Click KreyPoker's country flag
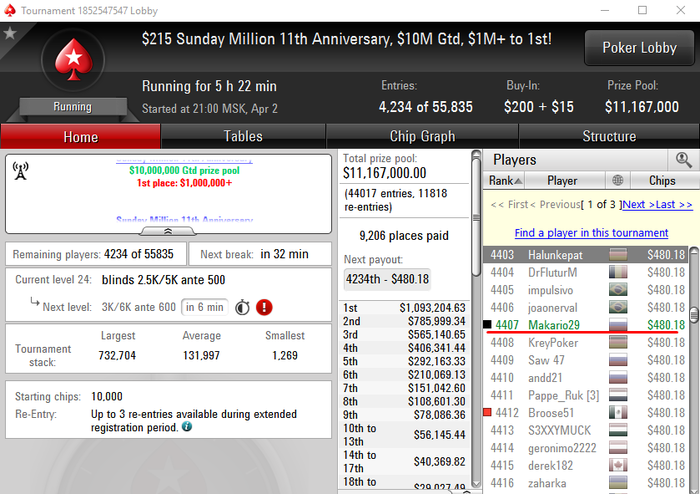This screenshot has height=494, width=700. point(618,343)
